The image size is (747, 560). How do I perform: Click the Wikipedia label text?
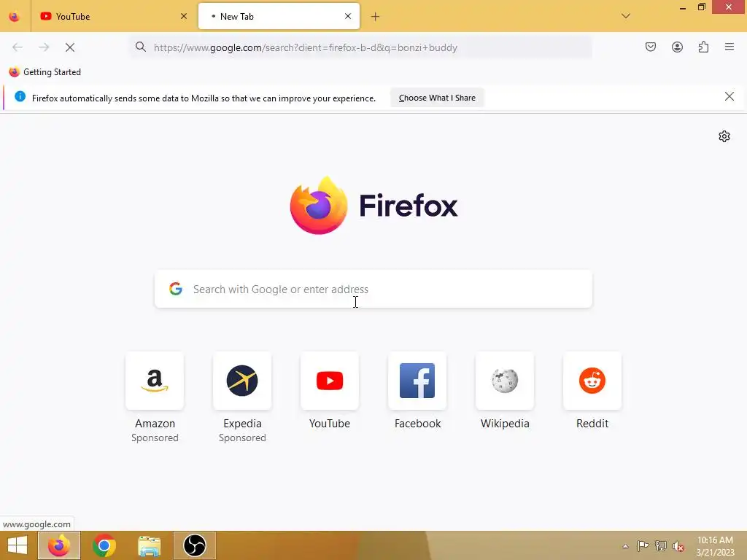(x=505, y=424)
